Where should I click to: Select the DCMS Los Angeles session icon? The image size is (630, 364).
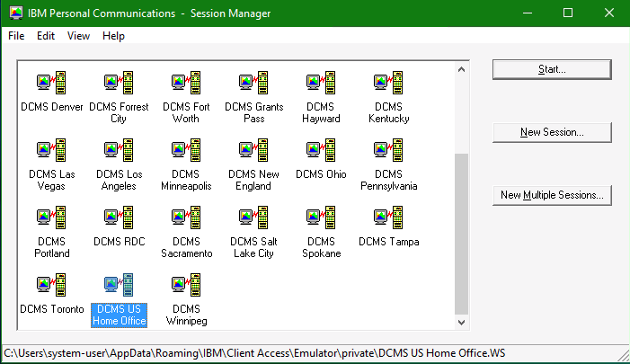[119, 150]
